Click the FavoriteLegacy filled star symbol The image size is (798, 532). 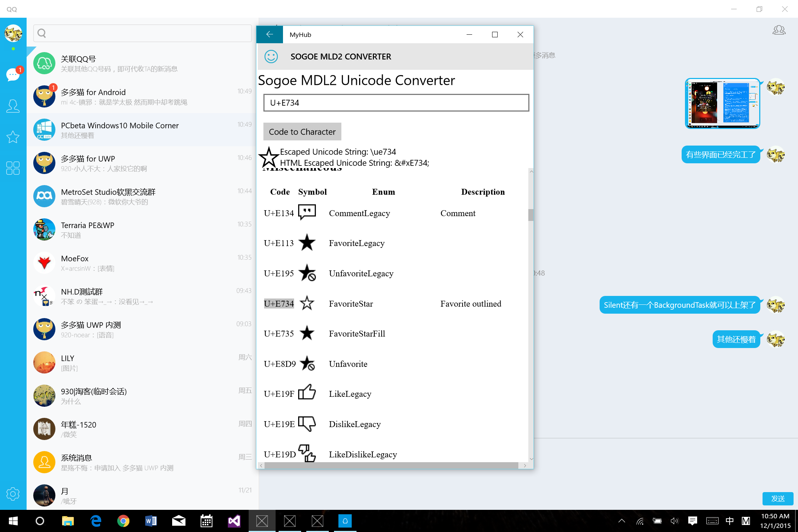coord(307,243)
